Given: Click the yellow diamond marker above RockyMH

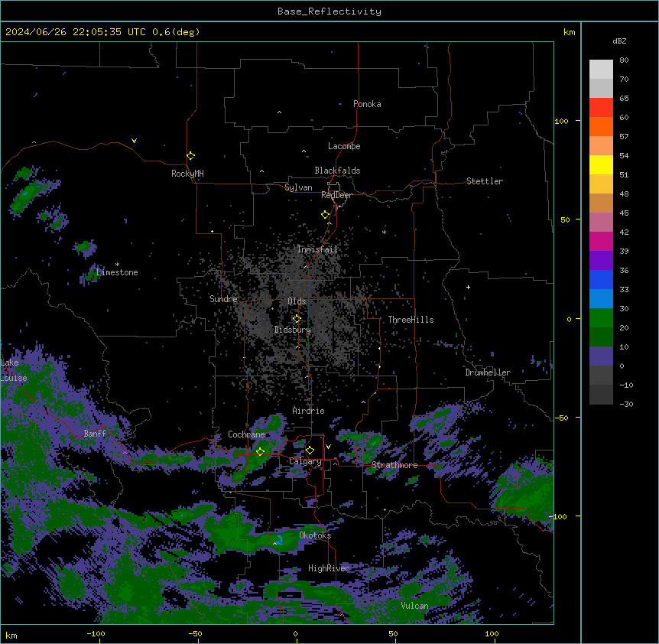Looking at the screenshot, I should pyautogui.click(x=190, y=156).
